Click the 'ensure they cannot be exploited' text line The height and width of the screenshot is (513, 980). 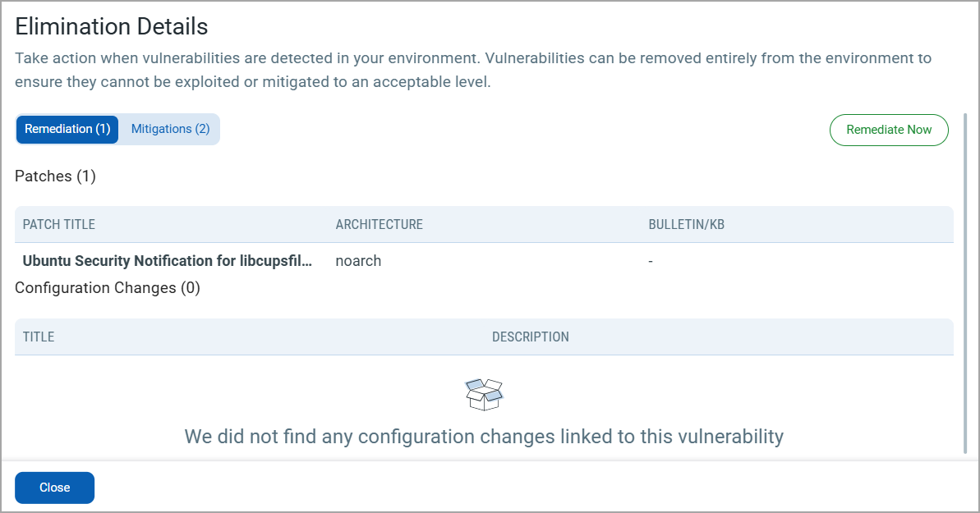click(253, 83)
